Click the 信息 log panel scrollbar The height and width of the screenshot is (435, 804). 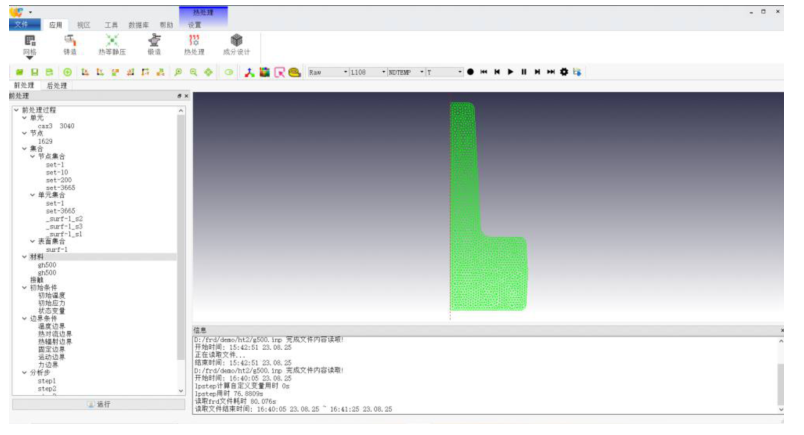(x=780, y=384)
